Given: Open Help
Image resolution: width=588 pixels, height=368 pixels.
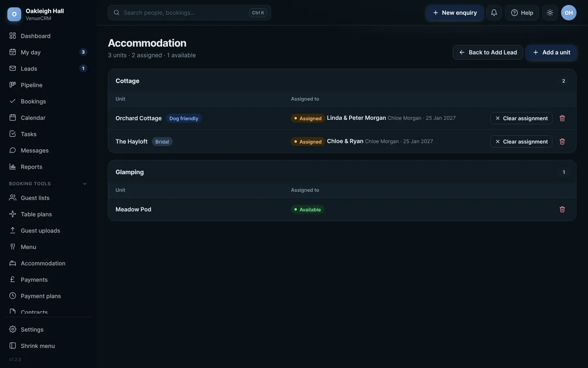Looking at the screenshot, I should pyautogui.click(x=522, y=13).
